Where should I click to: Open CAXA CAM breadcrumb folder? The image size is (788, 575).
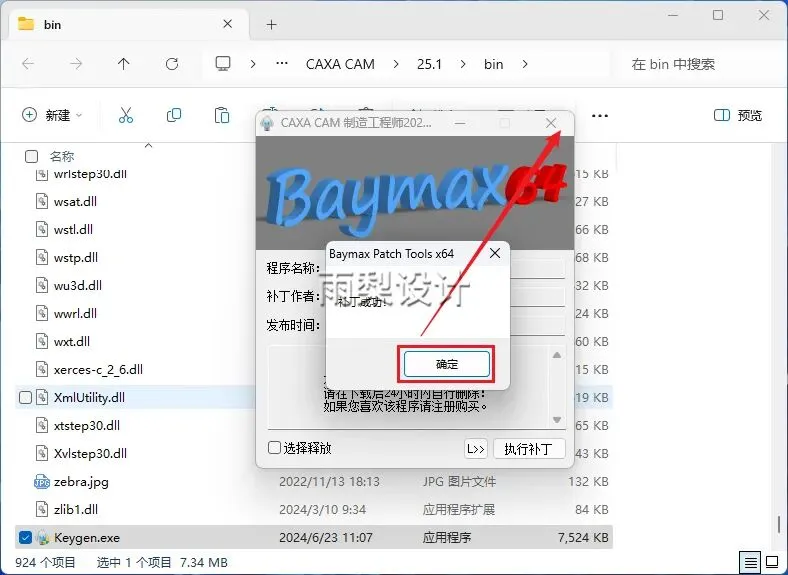click(340, 64)
